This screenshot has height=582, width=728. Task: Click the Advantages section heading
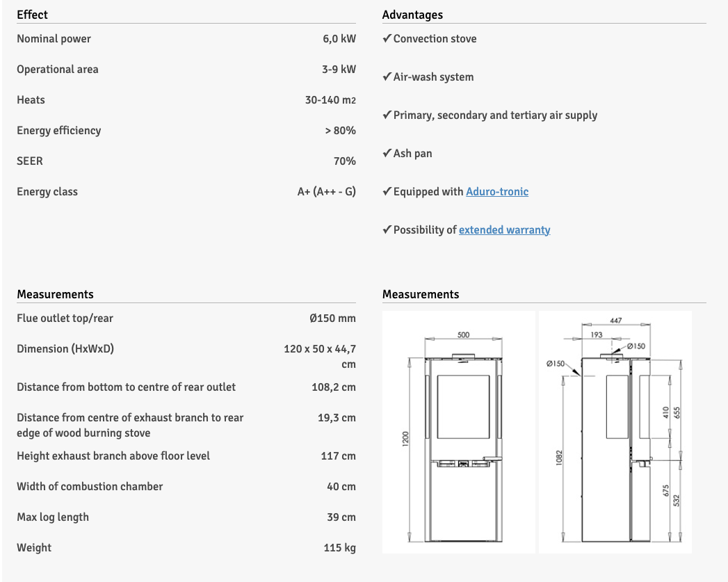pyautogui.click(x=412, y=14)
